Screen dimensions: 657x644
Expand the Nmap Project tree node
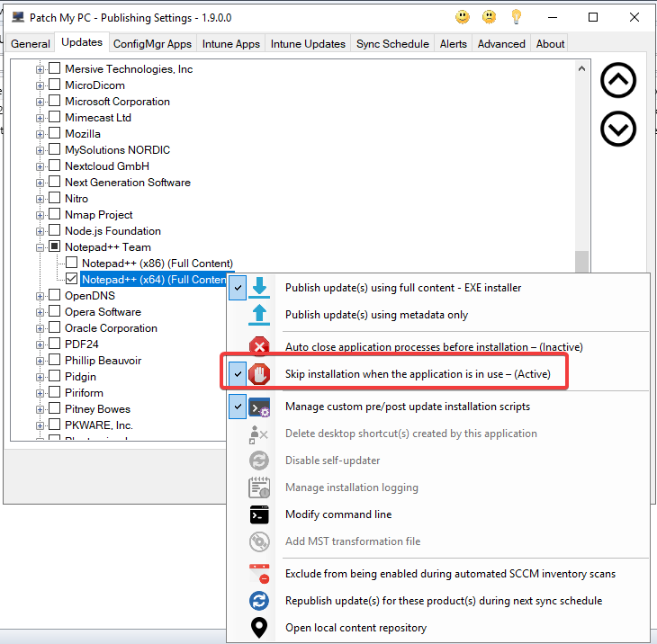point(40,215)
